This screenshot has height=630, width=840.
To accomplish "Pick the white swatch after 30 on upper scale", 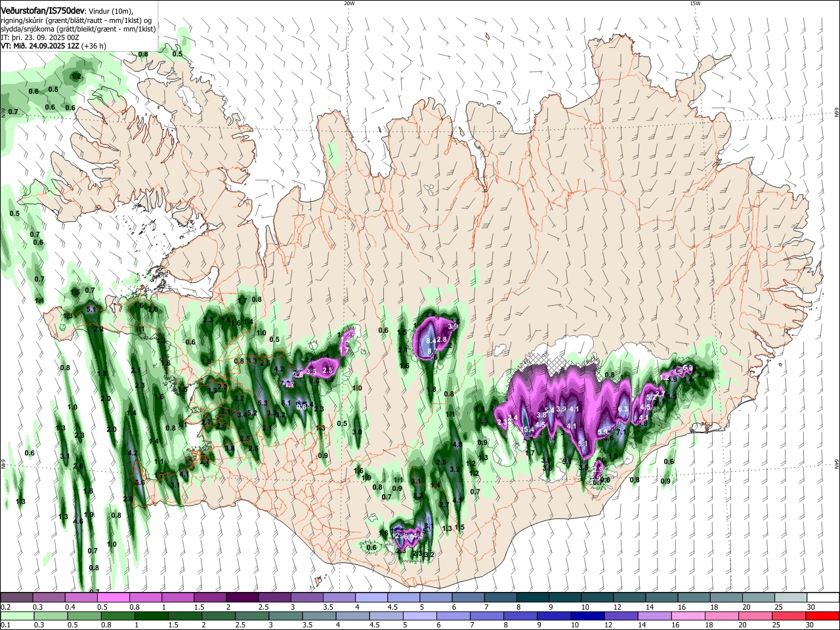I will click(824, 597).
